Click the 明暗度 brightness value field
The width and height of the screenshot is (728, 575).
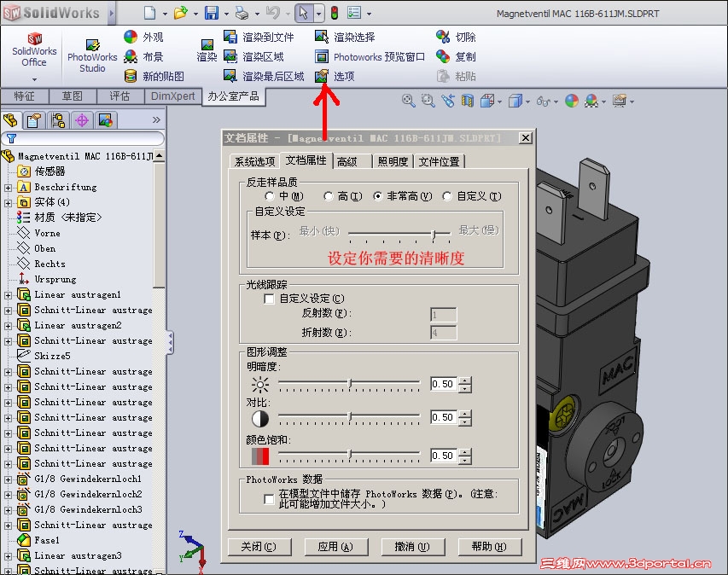point(444,384)
